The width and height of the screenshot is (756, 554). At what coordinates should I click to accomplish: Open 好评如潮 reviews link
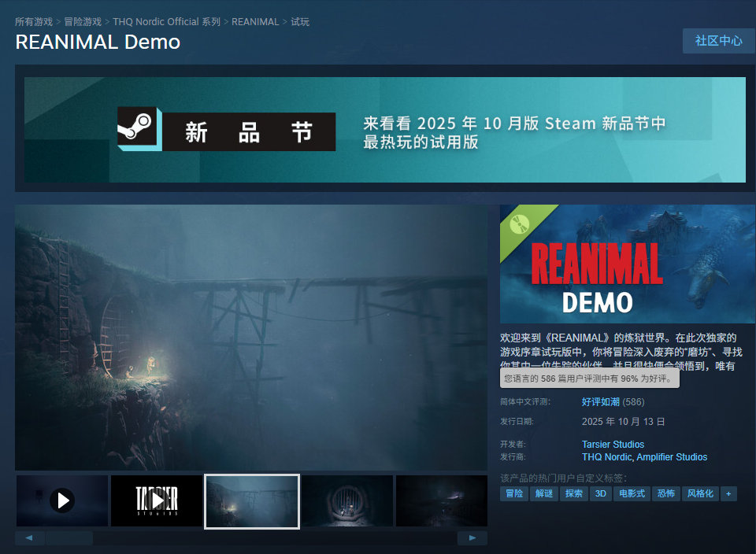600,402
